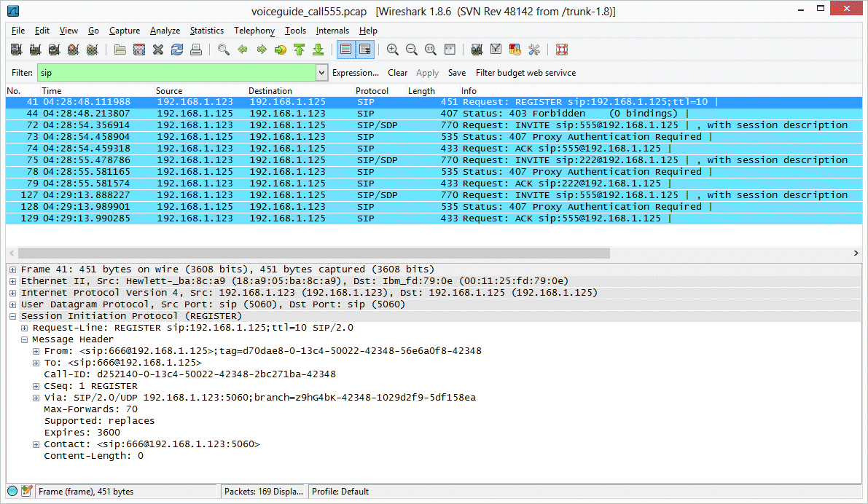Screen dimensions: 868x504
Task: Open the Internals menu
Action: tap(332, 31)
